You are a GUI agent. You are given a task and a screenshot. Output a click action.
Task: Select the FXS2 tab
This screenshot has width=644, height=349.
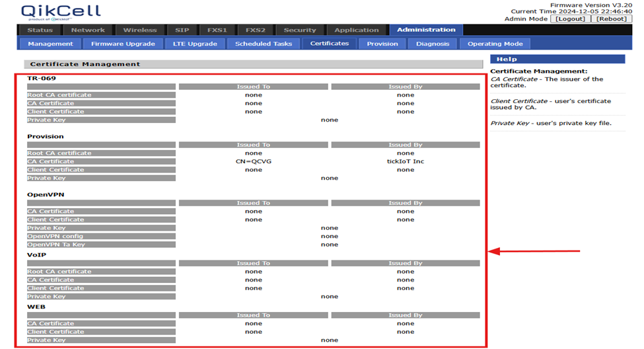point(254,30)
